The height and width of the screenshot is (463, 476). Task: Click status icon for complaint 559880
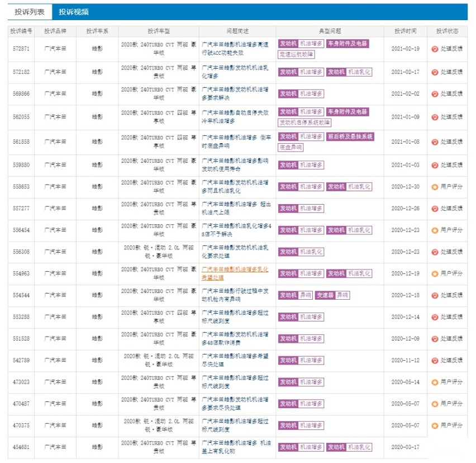435,166
